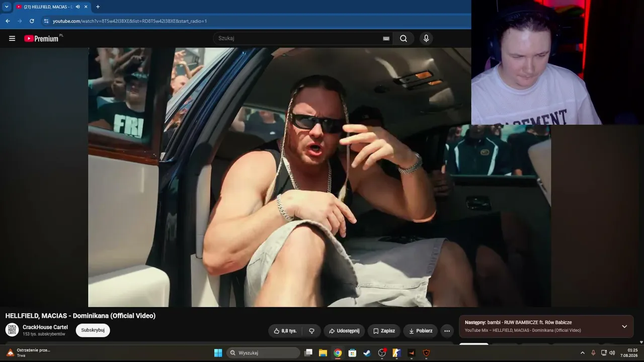Open the black and orange taskbar app
Viewport: 644px width, 362px height.
[x=412, y=353]
